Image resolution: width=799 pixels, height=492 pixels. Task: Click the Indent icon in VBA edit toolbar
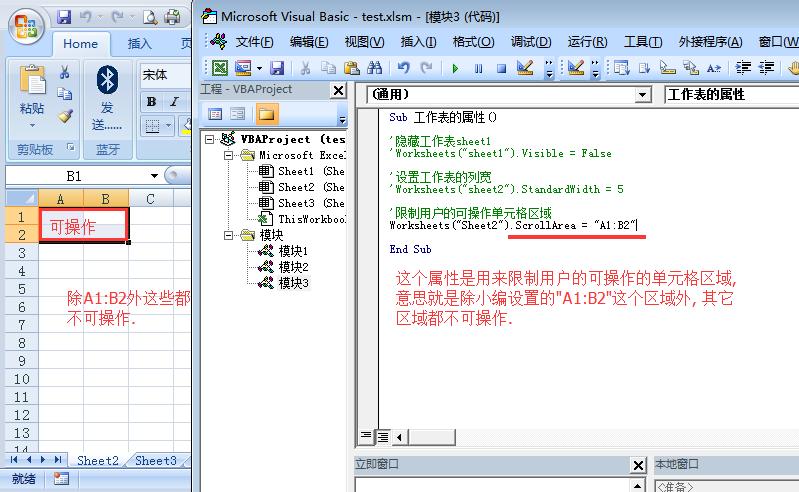tap(743, 68)
